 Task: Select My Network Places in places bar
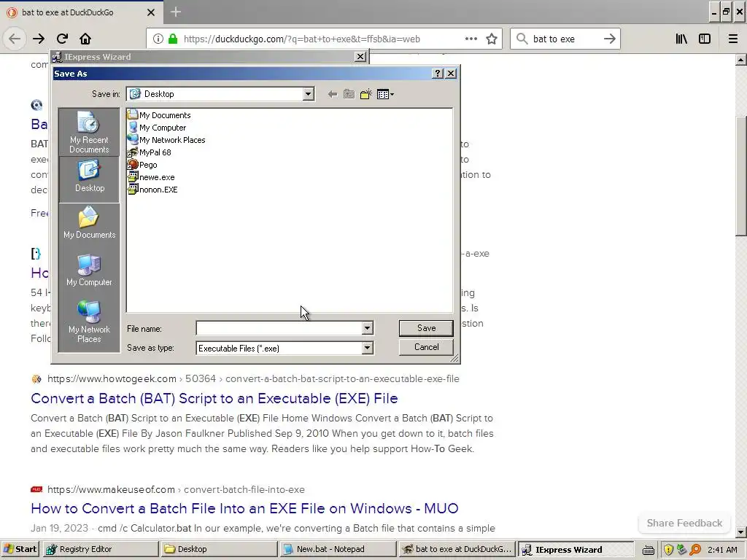click(89, 322)
